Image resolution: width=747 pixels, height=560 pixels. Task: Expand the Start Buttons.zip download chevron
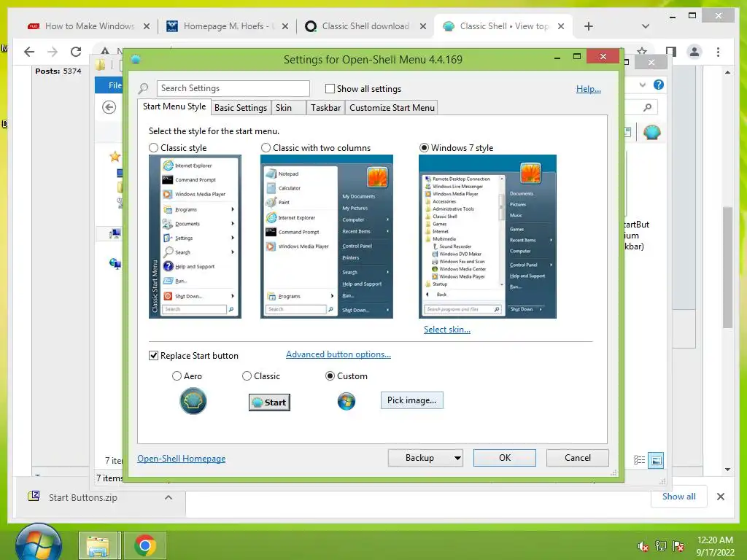[x=169, y=497]
